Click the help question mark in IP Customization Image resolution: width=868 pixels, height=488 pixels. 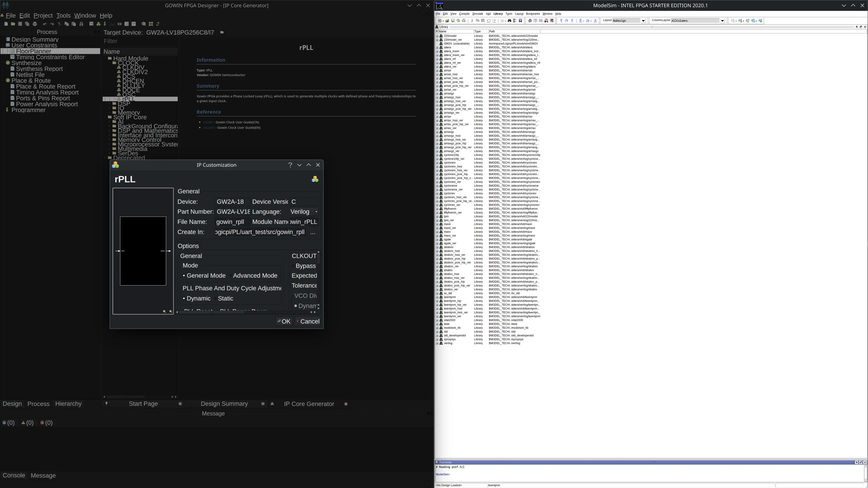tap(290, 165)
